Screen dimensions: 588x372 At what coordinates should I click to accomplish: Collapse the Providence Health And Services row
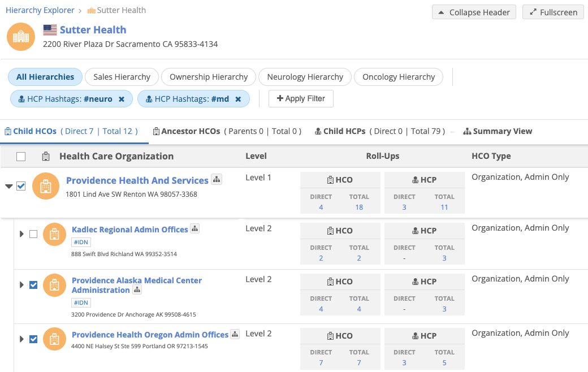tap(9, 187)
